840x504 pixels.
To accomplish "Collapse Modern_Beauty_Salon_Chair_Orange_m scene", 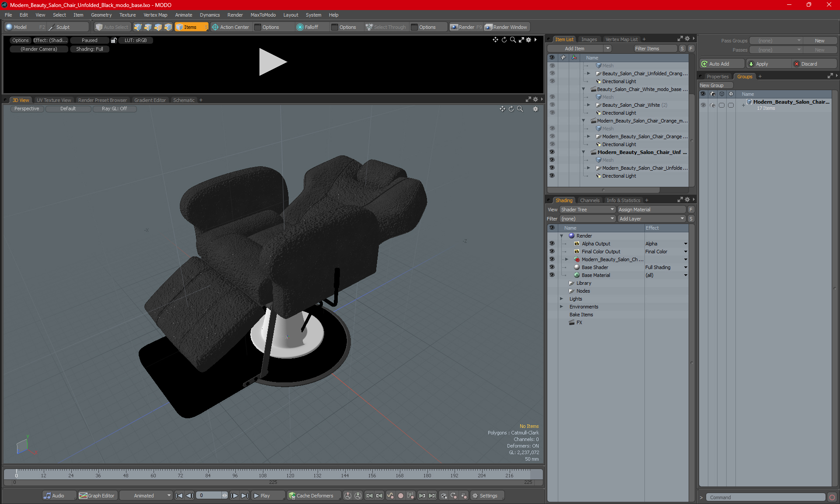I will tap(583, 121).
